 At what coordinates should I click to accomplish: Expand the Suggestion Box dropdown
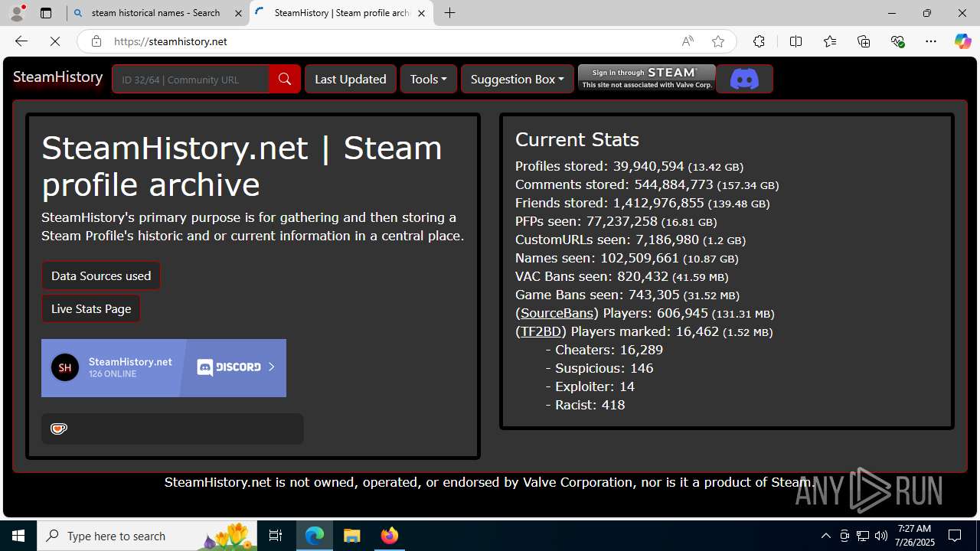518,79
